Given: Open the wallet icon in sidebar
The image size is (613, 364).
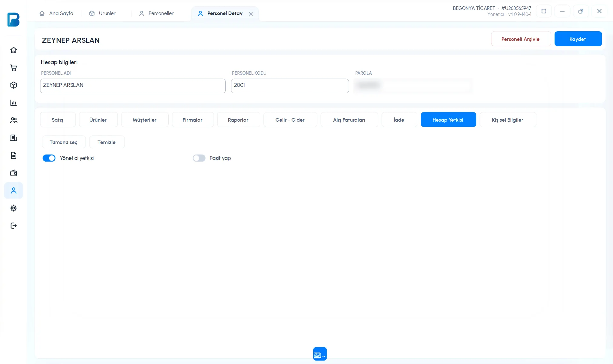Looking at the screenshot, I should click(13, 173).
